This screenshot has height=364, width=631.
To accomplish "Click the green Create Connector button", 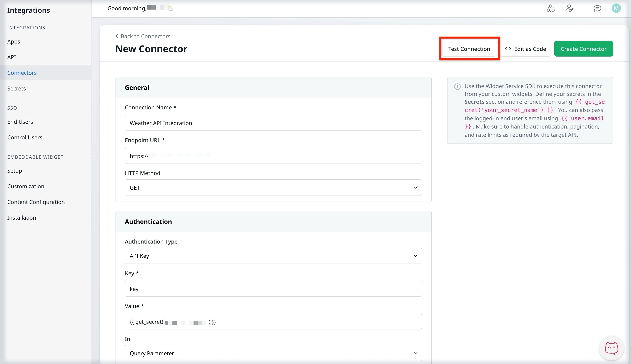I will pos(583,48).
